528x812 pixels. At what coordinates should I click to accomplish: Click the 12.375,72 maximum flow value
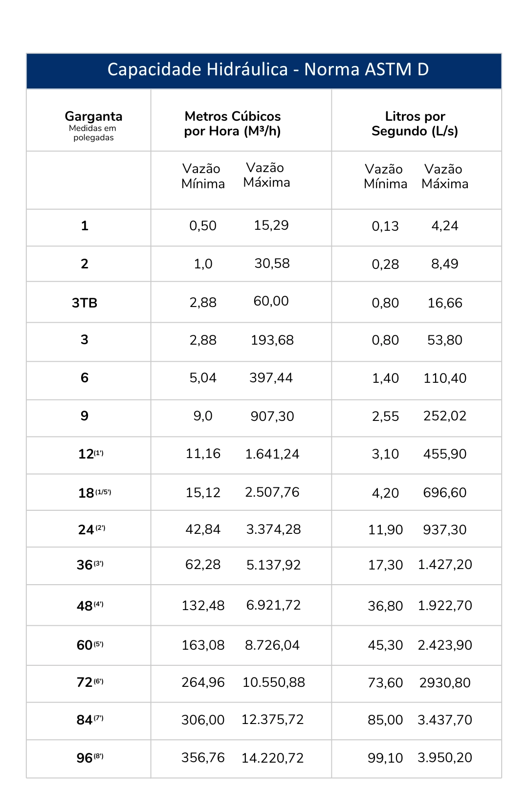point(272,720)
